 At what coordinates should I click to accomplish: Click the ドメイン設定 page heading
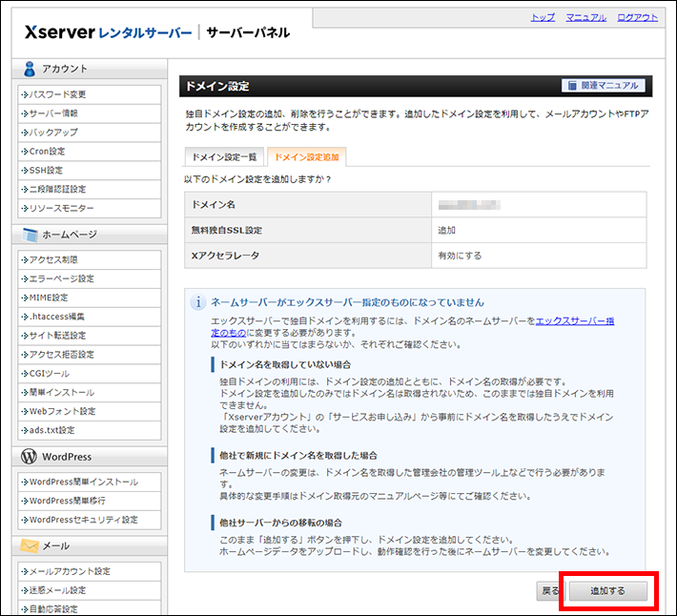coord(217,86)
